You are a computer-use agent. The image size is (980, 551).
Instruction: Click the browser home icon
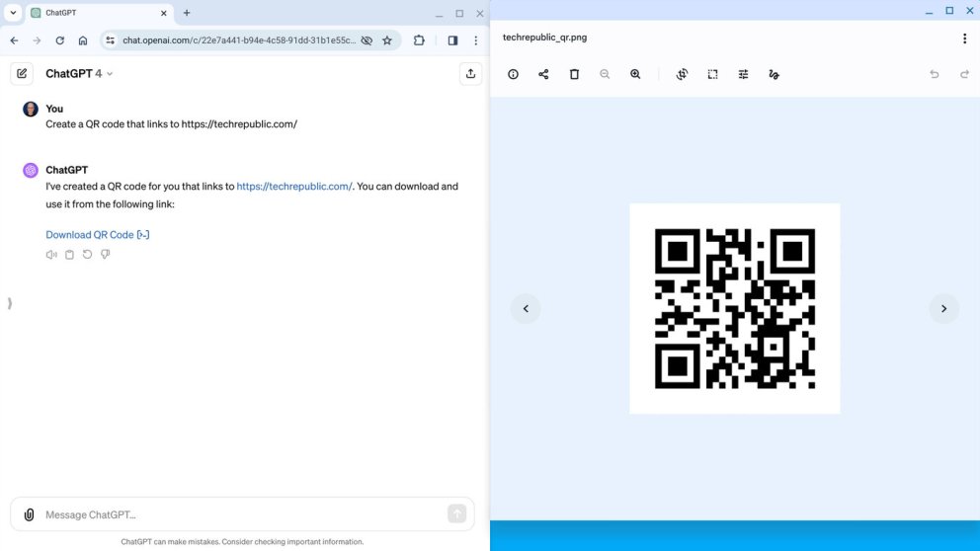coord(83,40)
